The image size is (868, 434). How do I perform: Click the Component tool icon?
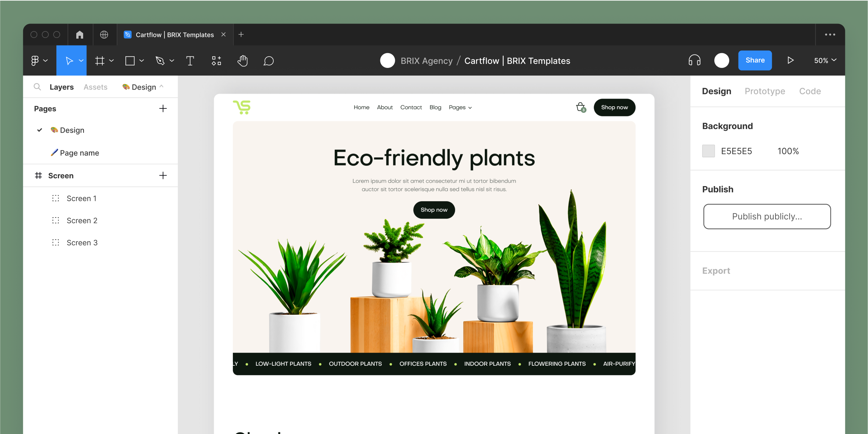(217, 60)
